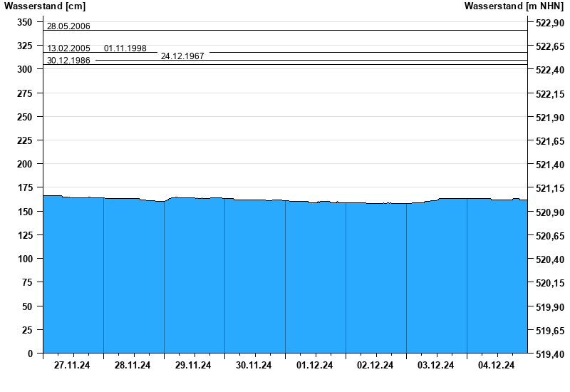Click the 30.12.1986 historic level label

point(68,61)
